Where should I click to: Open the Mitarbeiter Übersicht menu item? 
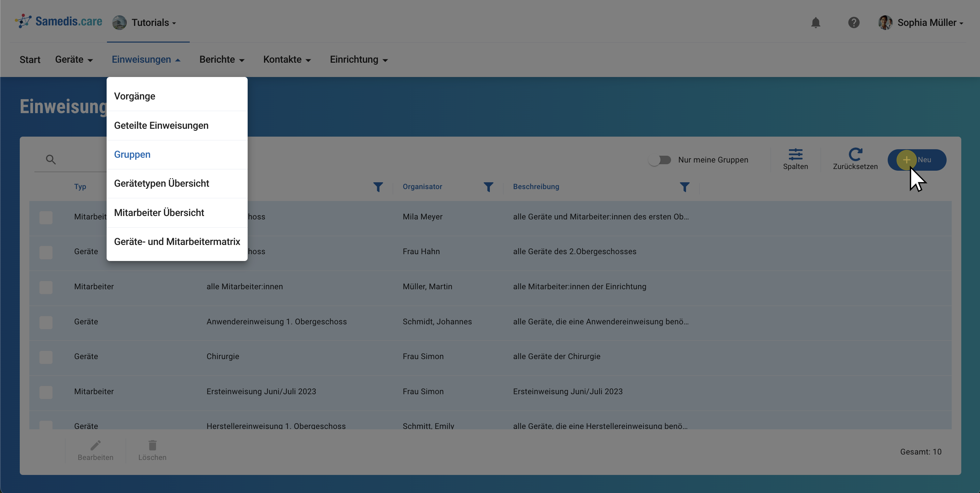coord(159,213)
